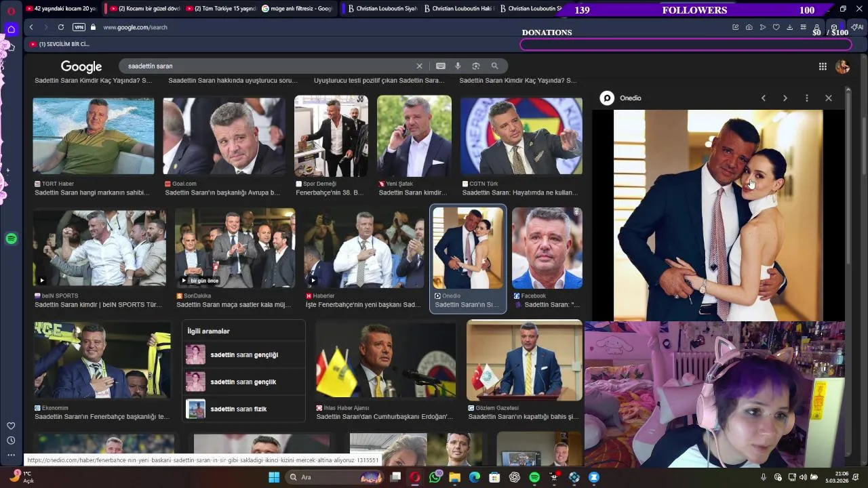Open Microsoft Edge from the taskbar
The width and height of the screenshot is (868, 488).
pyautogui.click(x=475, y=477)
